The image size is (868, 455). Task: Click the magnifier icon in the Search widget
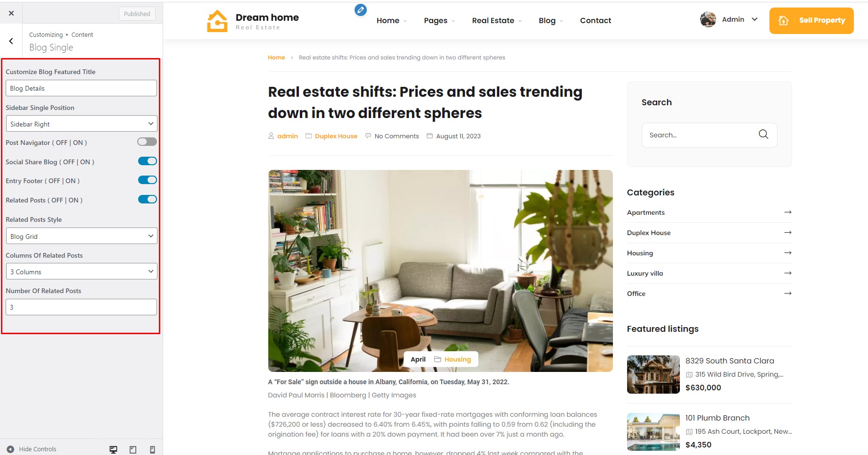tap(763, 135)
